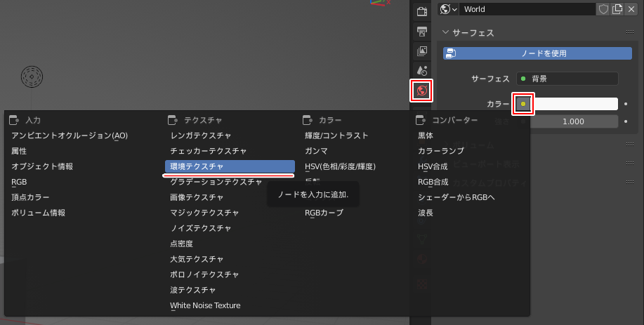644x325 pixels.
Task: Select 環境テクスチャ from the texture list
Action: (230, 166)
